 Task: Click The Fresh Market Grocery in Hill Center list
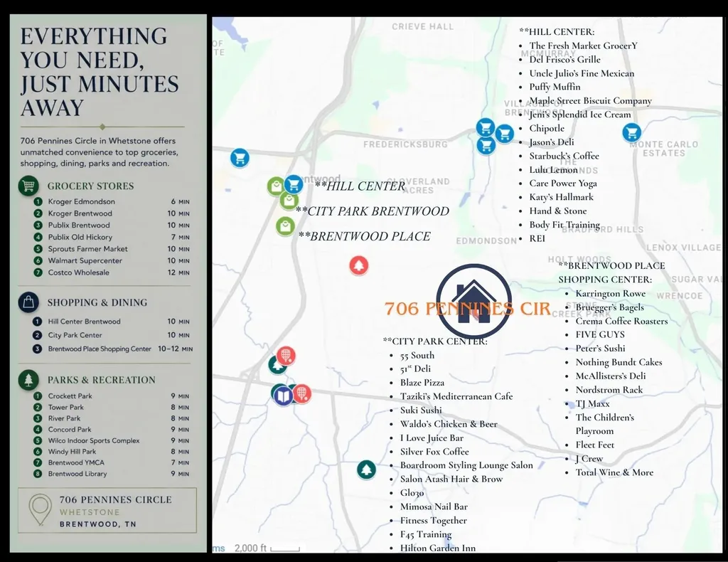click(x=583, y=46)
